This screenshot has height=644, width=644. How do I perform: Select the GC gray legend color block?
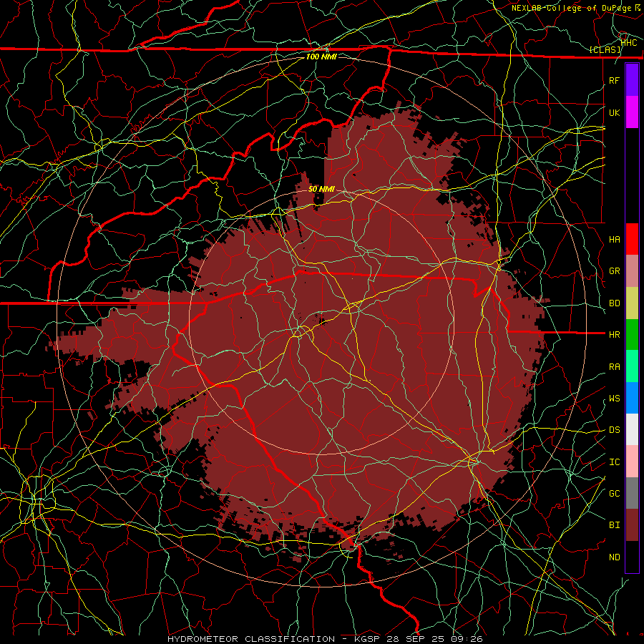coord(632,493)
